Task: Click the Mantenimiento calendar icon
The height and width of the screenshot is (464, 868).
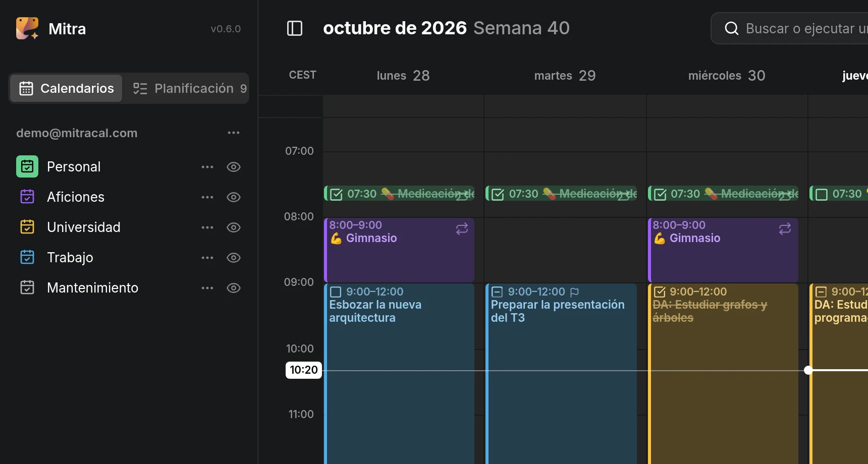Action: 27,287
